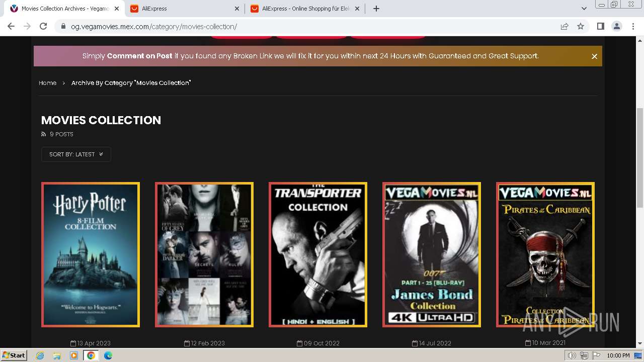644x362 pixels.
Task: Click the page vertical scrollbar
Action: (x=639, y=157)
